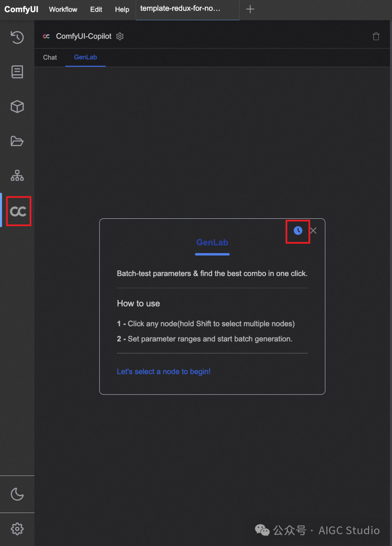The image size is (392, 546).
Task: Click step 2 'Set parameter ranges' instruction
Action: (x=205, y=339)
